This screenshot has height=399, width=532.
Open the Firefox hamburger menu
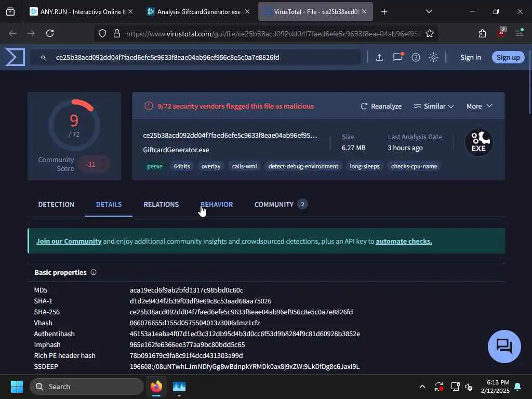click(520, 33)
